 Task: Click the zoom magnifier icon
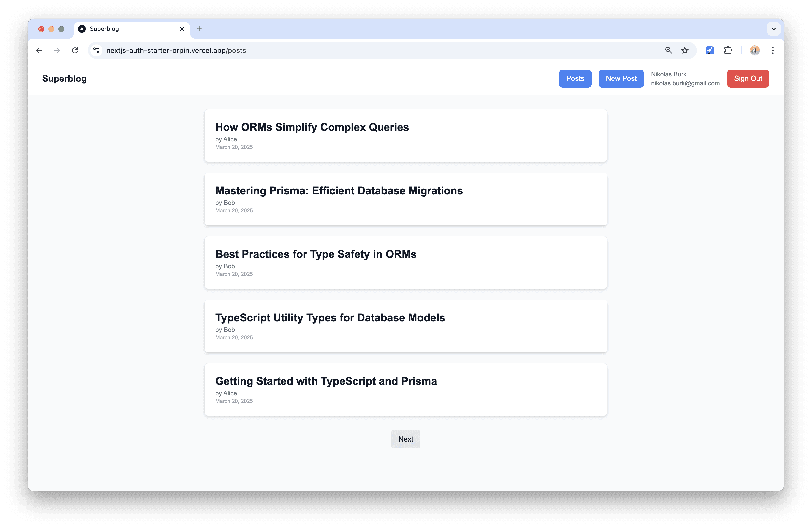pyautogui.click(x=669, y=50)
